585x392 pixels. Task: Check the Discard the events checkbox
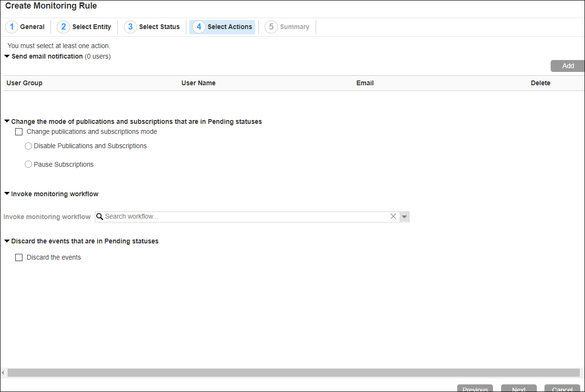[19, 258]
